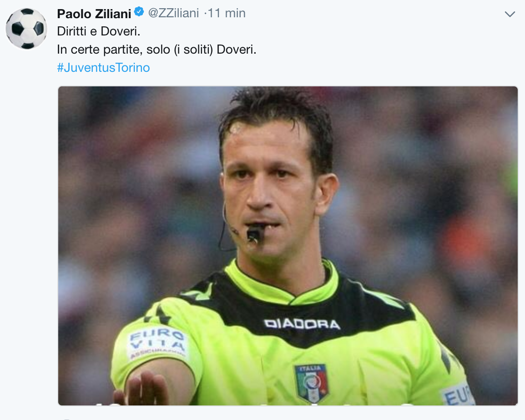
Task: Open the Paolo Ziliani profile name
Action: 94,14
